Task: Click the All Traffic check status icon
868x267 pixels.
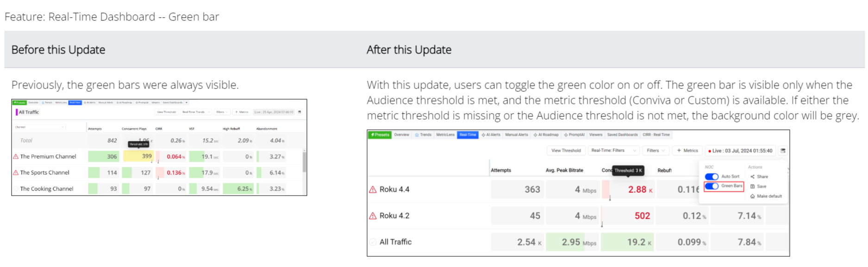Action: coord(373,242)
